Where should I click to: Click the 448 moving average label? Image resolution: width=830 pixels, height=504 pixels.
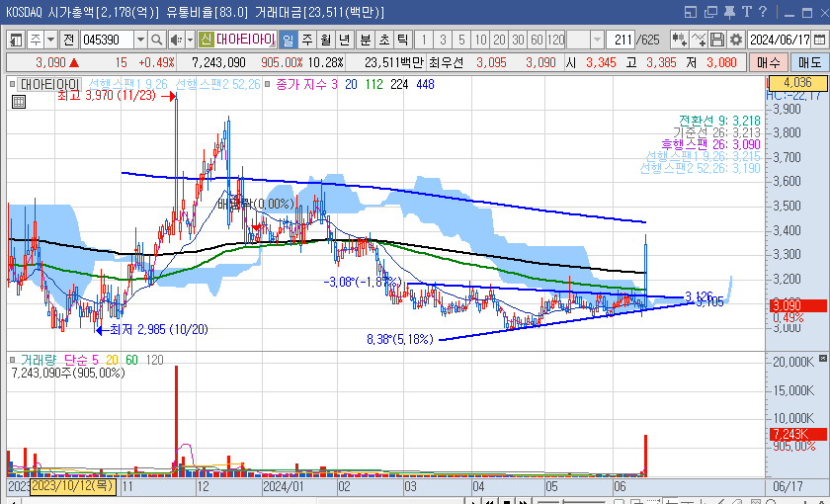(425, 84)
